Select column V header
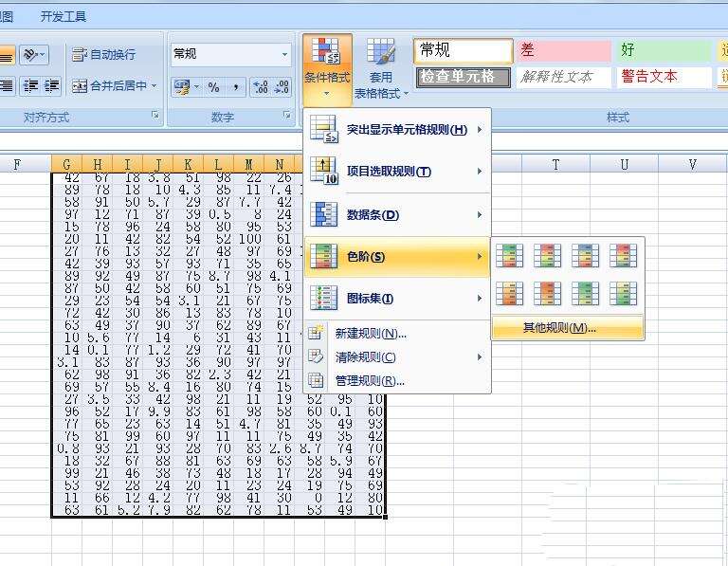Image resolution: width=728 pixels, height=566 pixels. 692,164
